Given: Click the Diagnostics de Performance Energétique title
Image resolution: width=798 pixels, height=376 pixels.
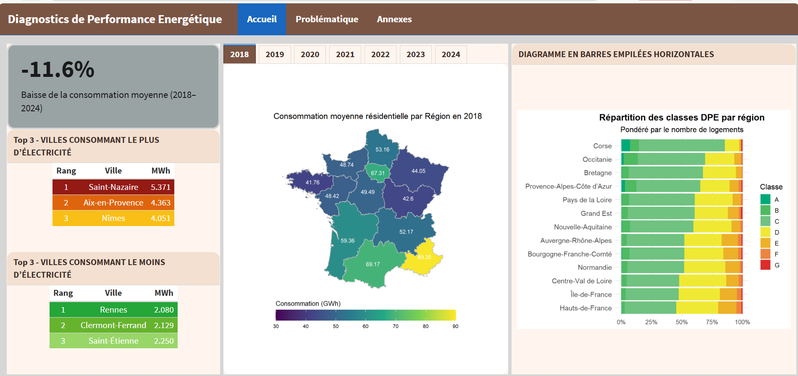Looking at the screenshot, I should tap(115, 19).
